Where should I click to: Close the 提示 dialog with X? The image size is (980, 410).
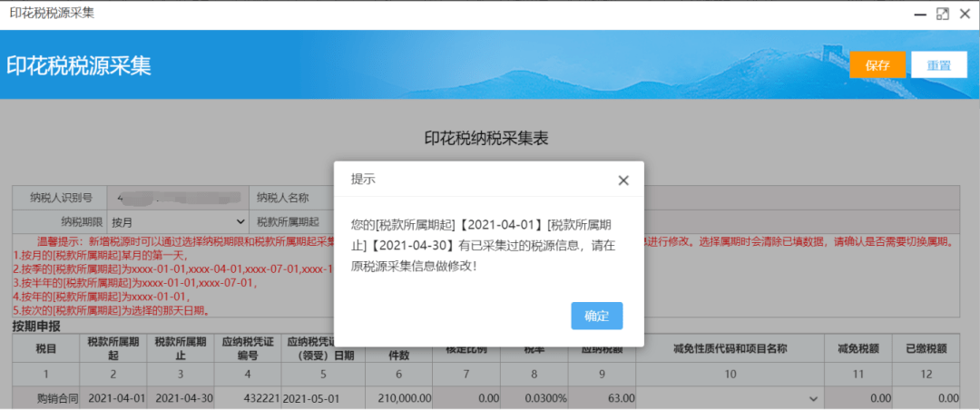[622, 181]
